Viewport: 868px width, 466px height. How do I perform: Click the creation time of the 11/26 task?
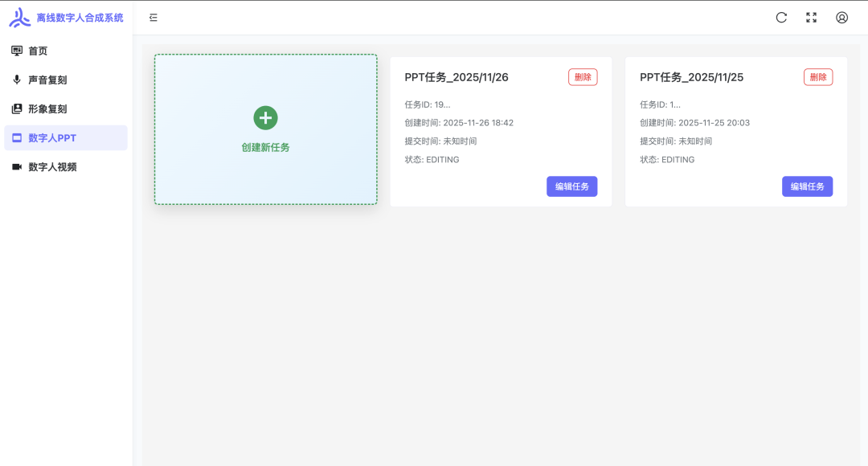pos(458,122)
